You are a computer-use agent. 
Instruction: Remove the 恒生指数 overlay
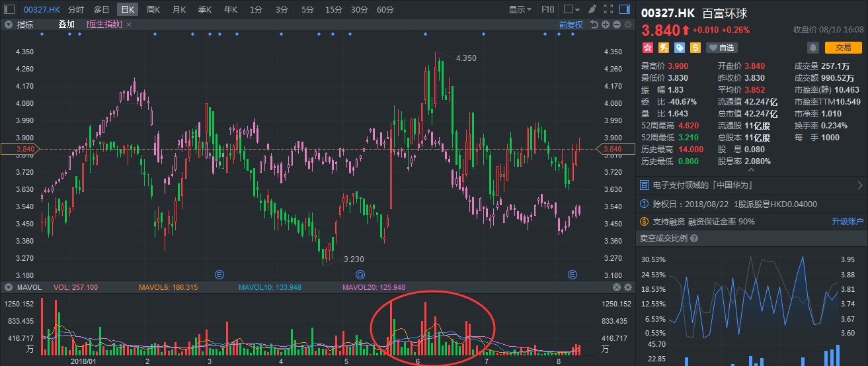[129, 24]
